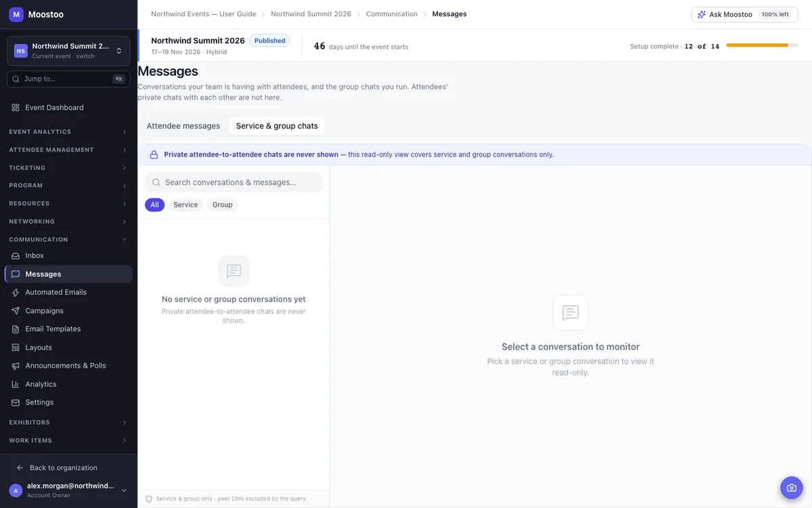
Task: Click the Published status badge
Action: [270, 41]
